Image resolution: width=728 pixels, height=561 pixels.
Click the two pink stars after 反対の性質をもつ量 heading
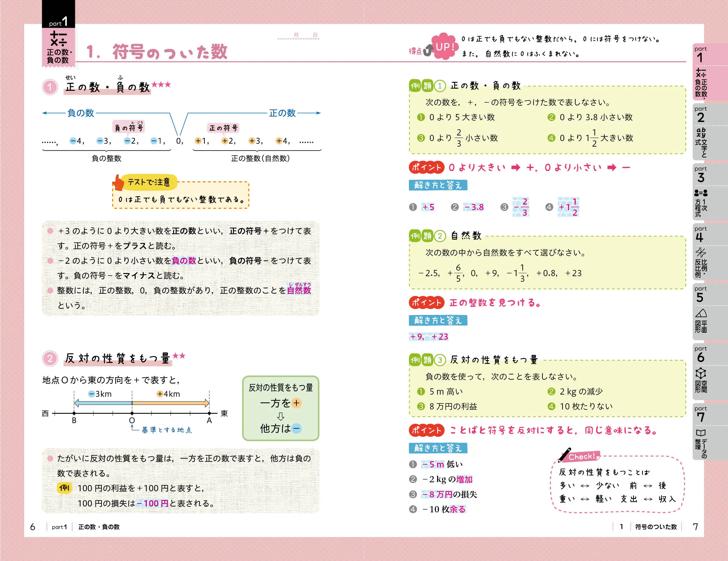tap(179, 356)
